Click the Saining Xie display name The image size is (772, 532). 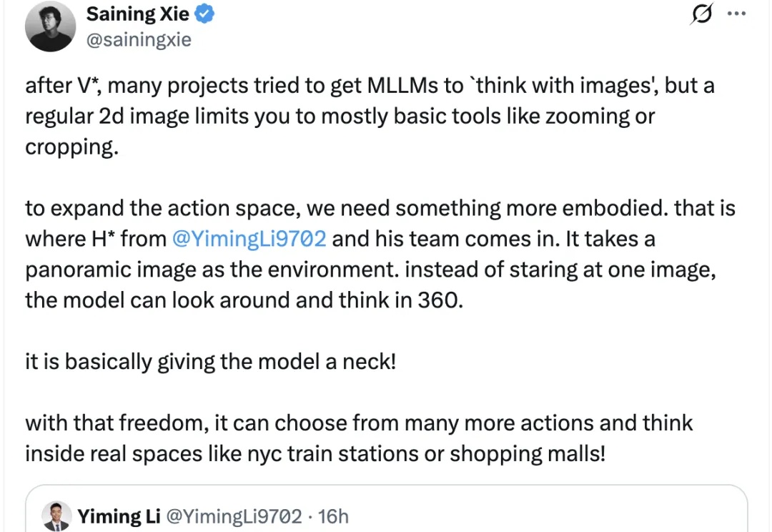click(137, 13)
